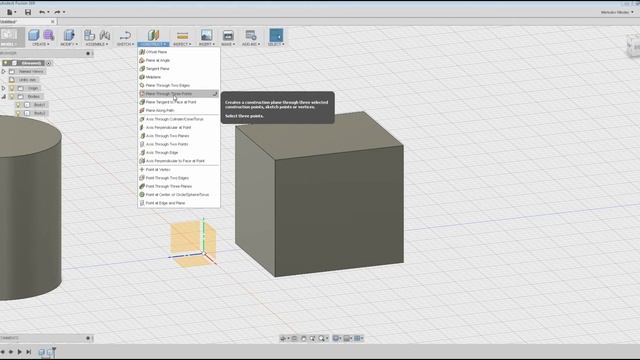Collapse the Construct dropdown label

[153, 44]
